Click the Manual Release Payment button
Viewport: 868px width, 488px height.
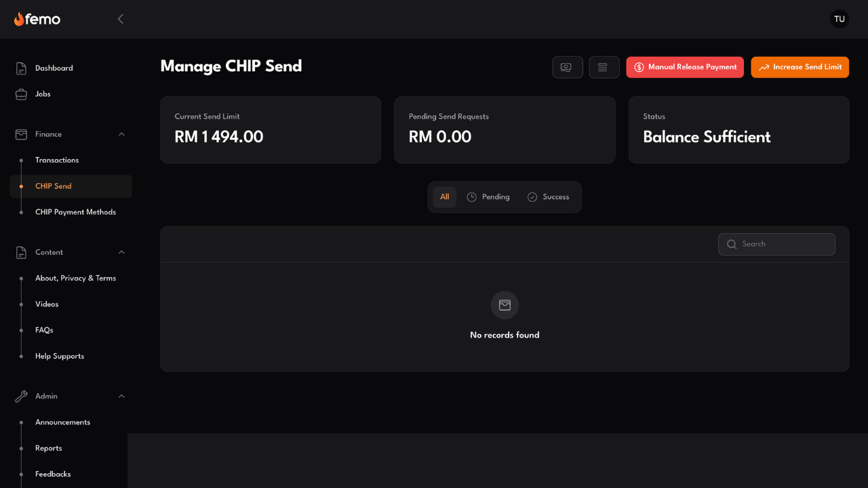coord(685,67)
